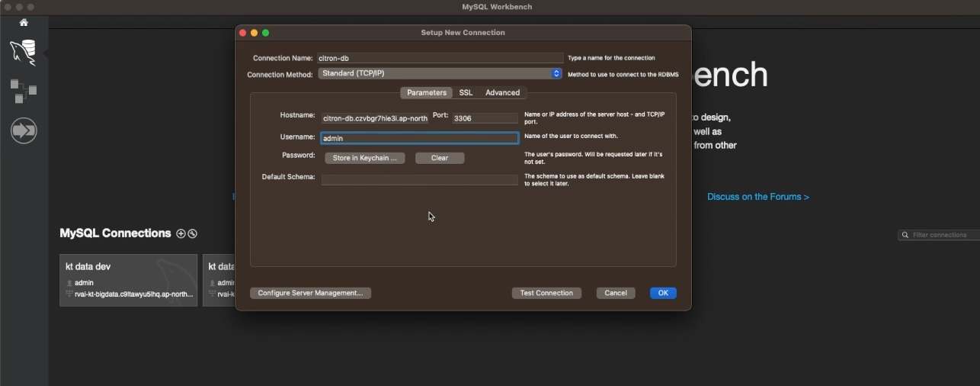Select the MySQL connections dolphin sidebar icon

24,53
